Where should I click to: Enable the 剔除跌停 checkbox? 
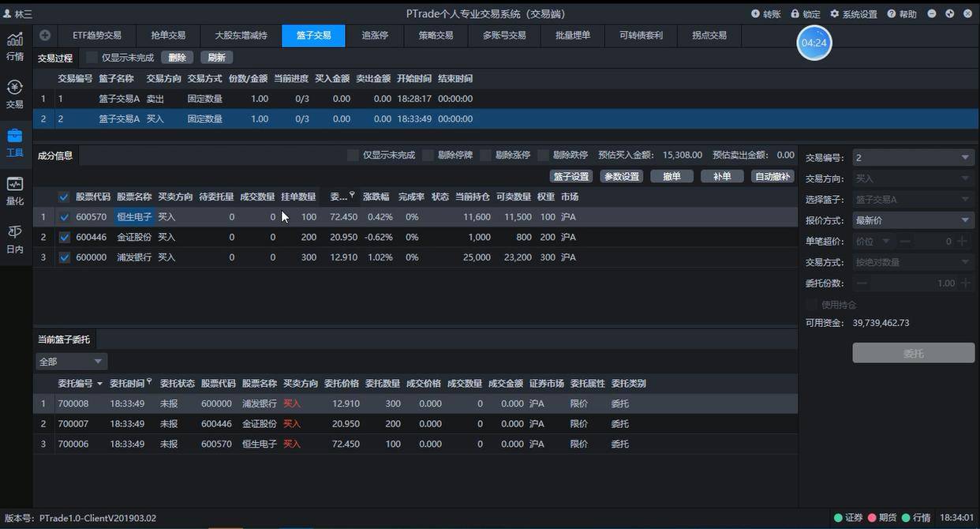coord(543,155)
